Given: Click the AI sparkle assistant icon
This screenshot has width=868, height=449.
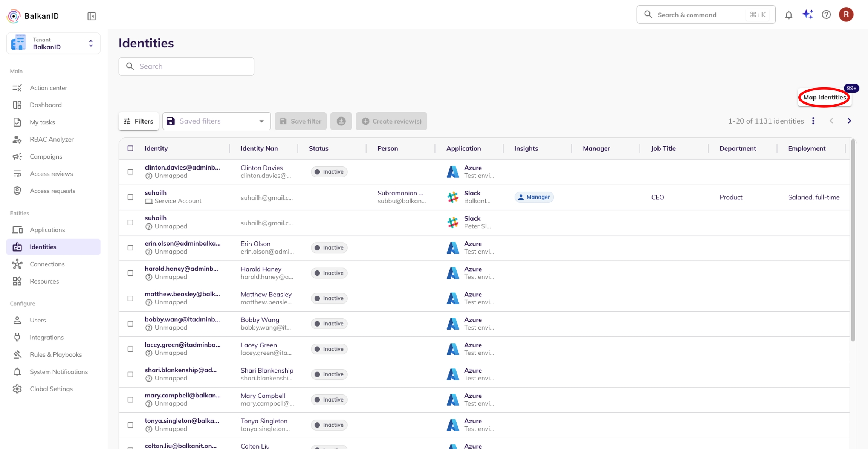Looking at the screenshot, I should pos(807,15).
